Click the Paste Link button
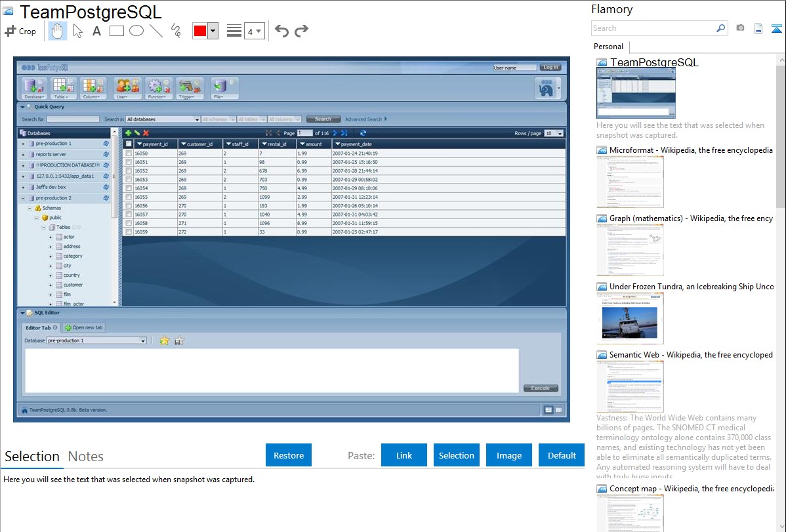Image resolution: width=786 pixels, height=532 pixels. point(404,455)
